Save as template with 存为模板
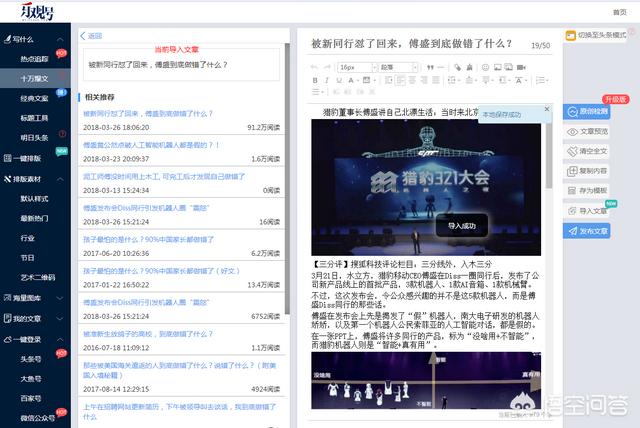This screenshot has width=640, height=428. [587, 191]
